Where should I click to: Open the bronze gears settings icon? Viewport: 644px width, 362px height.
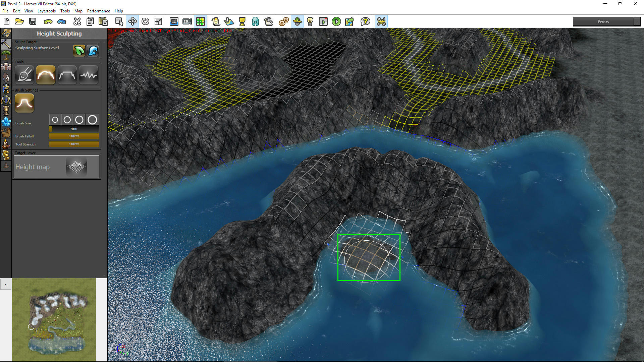(284, 22)
